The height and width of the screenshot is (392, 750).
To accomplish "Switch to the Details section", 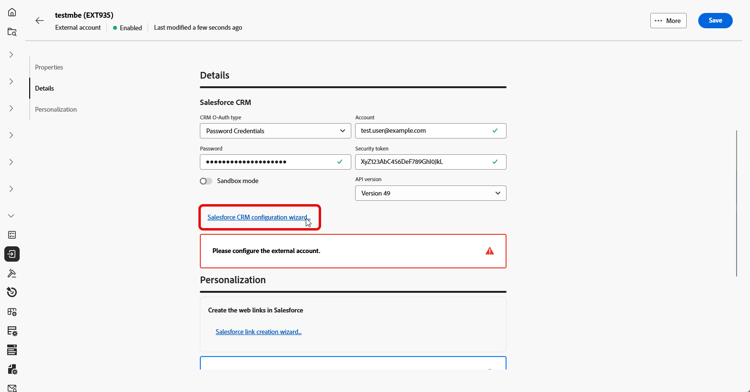I will click(44, 88).
